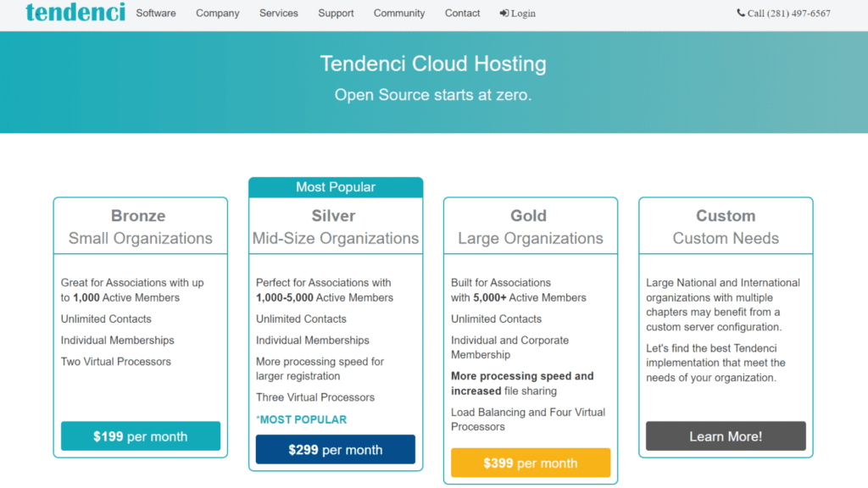Open the Support menu

point(336,14)
